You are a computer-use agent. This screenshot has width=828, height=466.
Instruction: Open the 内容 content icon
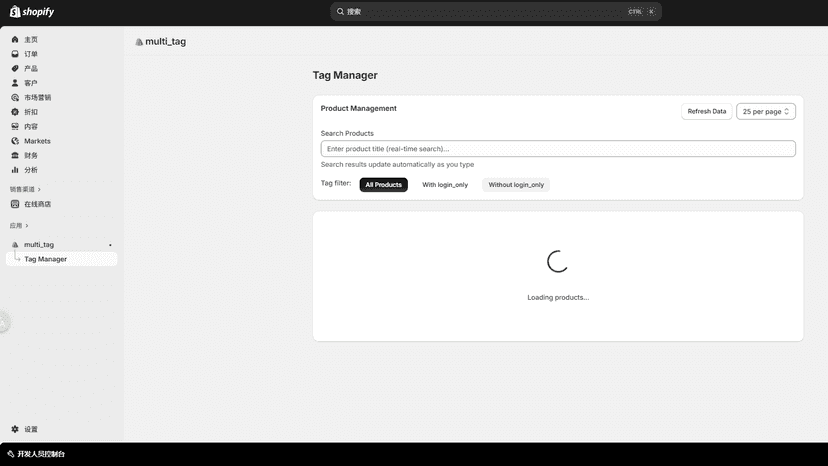(x=15, y=127)
